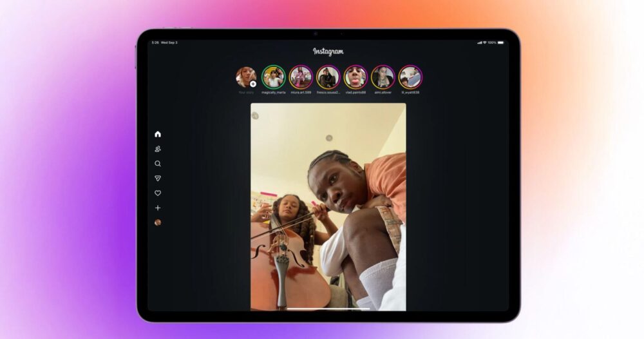This screenshot has height=339, width=644.
Task: Open Direct Messages paper plane icon
Action: [158, 179]
